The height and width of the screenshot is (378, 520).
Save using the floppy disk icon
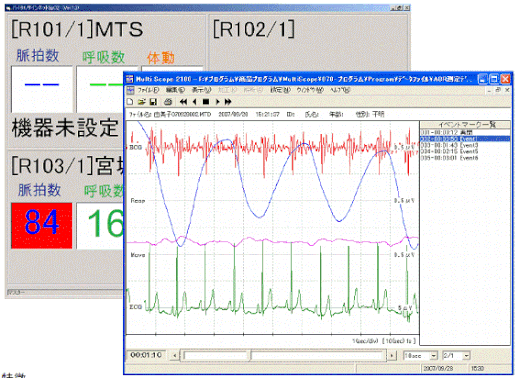click(x=153, y=102)
